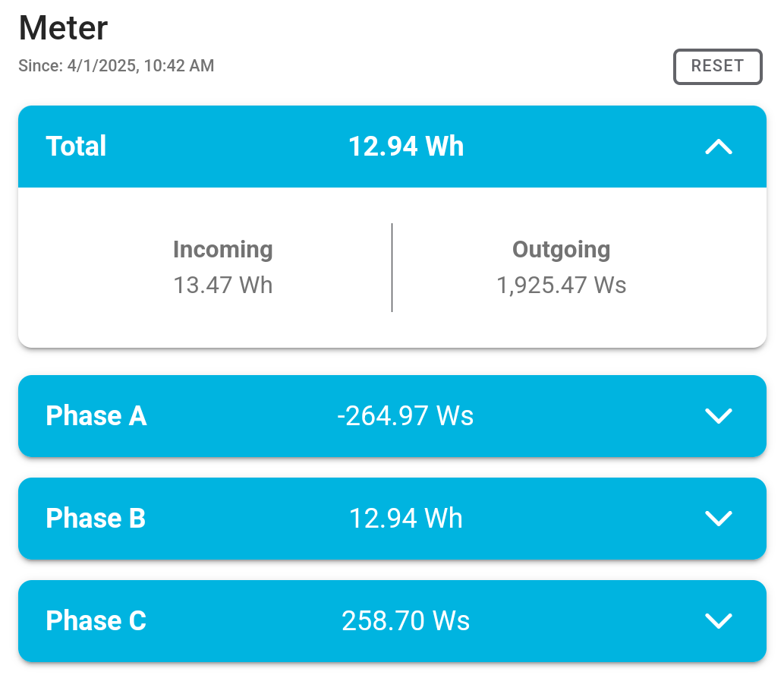Expand Phase A using its down chevron
The image size is (784, 675).
718,416
